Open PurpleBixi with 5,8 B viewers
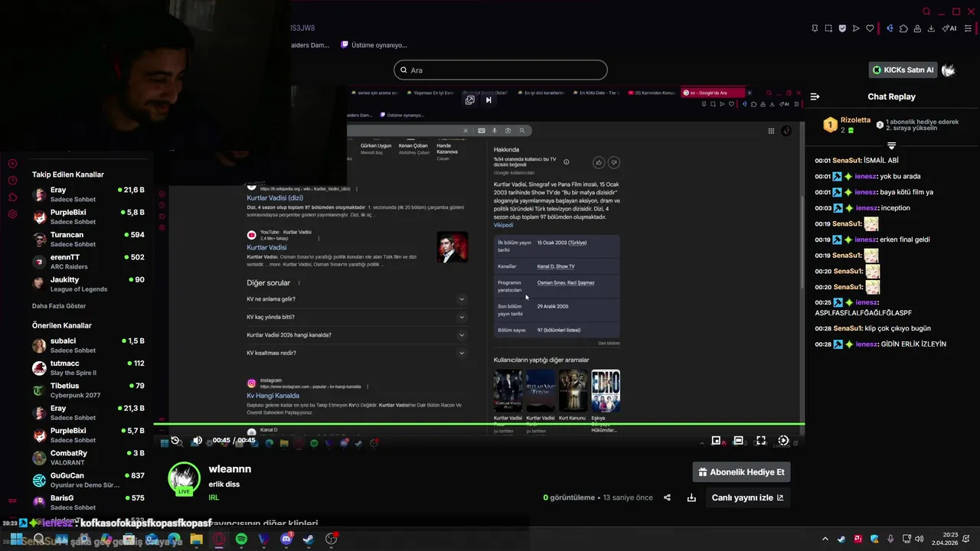The width and height of the screenshot is (980, 551). 88,217
